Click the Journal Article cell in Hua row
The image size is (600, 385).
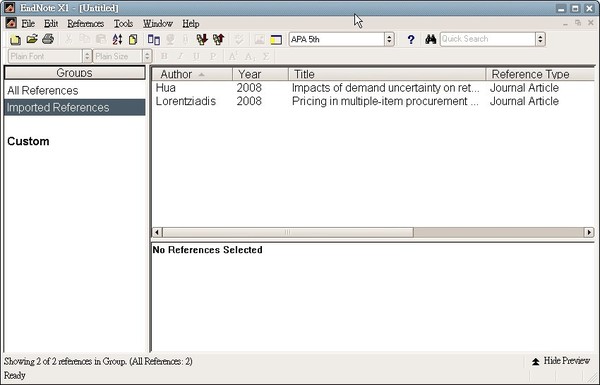click(x=524, y=88)
